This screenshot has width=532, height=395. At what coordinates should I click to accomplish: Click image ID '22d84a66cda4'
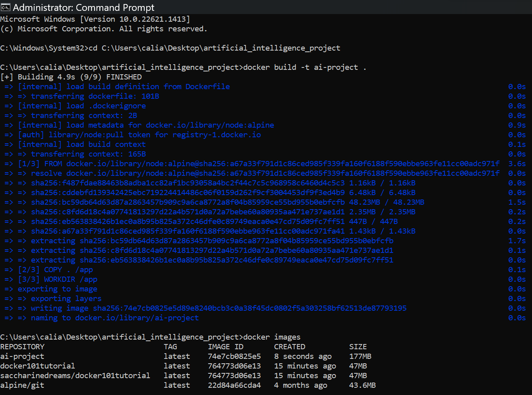(234, 385)
